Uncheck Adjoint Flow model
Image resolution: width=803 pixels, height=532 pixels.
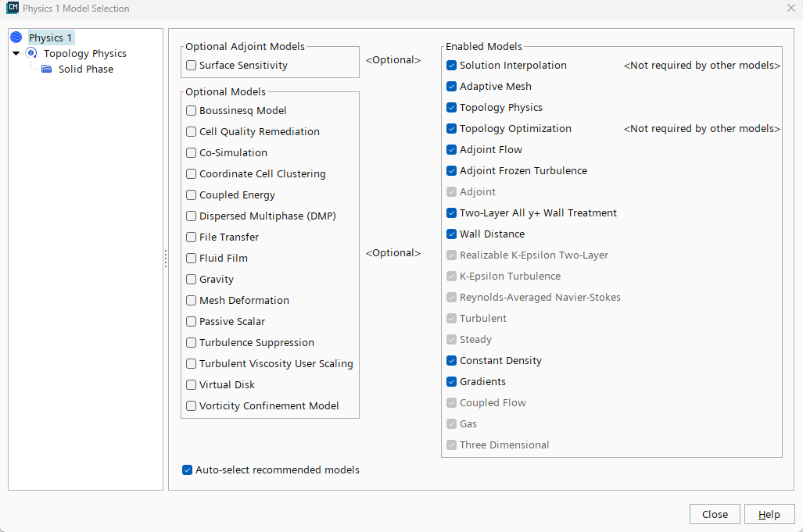pyautogui.click(x=451, y=150)
